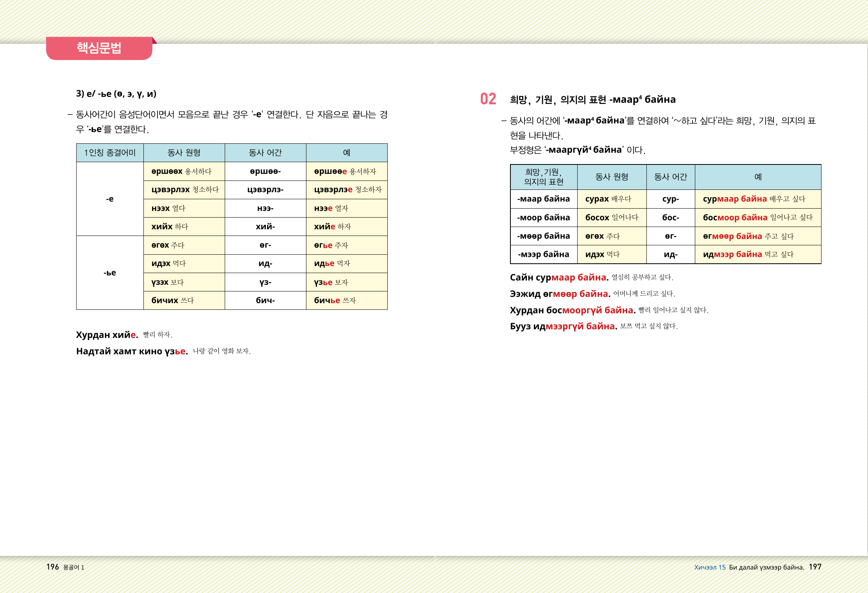Viewport: 868px width, 593px height.
Task: Click the -маар байна table cell
Action: pos(543,199)
